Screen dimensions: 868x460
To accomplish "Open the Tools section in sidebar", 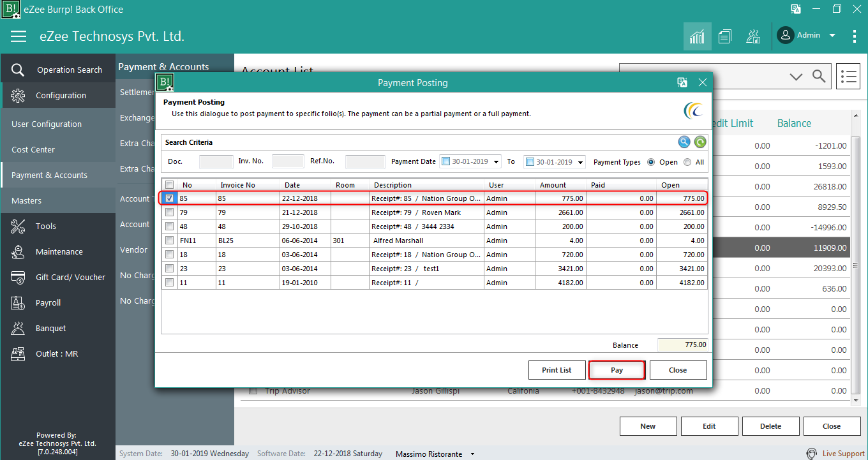I will (x=57, y=226).
